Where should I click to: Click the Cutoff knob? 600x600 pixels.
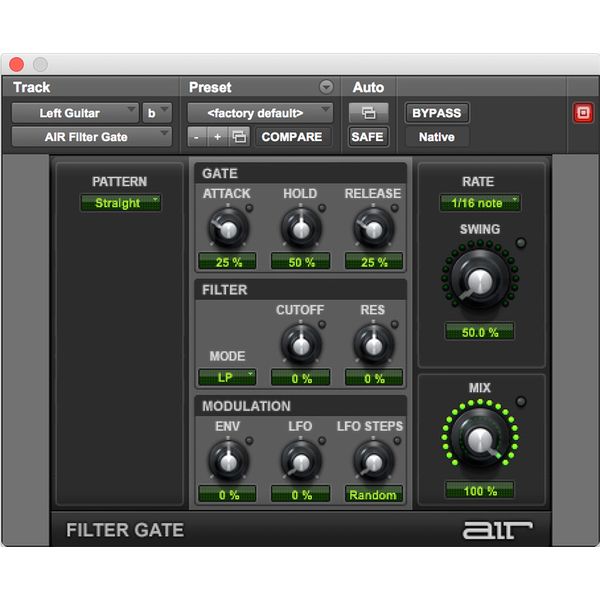tap(301, 345)
